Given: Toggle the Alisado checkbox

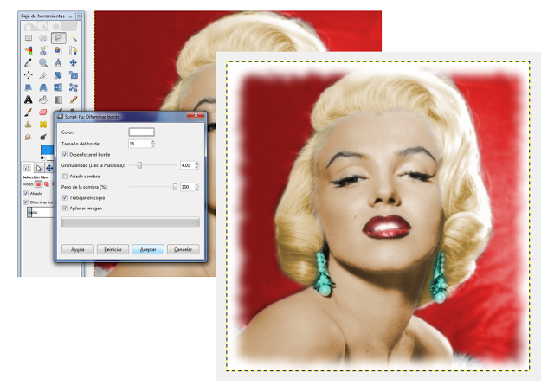Looking at the screenshot, I should coord(26,194).
